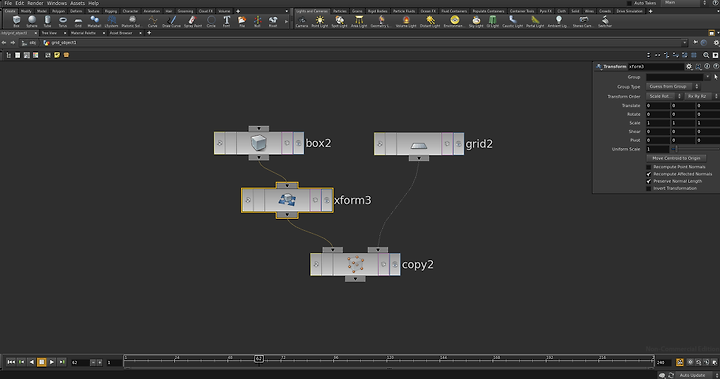Switch to the Particles shelf tab

click(x=340, y=11)
